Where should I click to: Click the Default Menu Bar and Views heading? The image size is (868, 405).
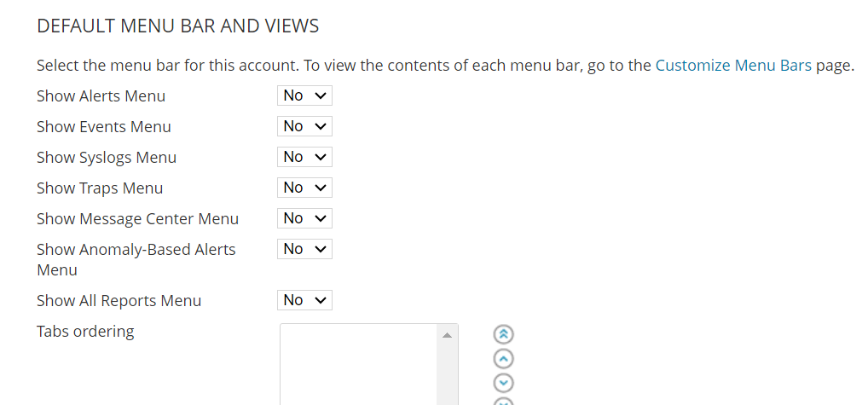point(177,26)
